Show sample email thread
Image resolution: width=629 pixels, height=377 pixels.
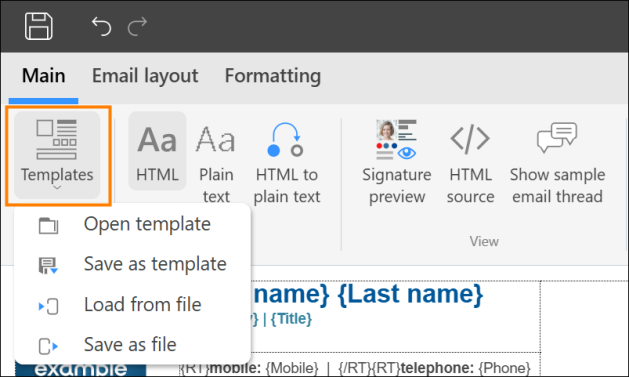[557, 162]
